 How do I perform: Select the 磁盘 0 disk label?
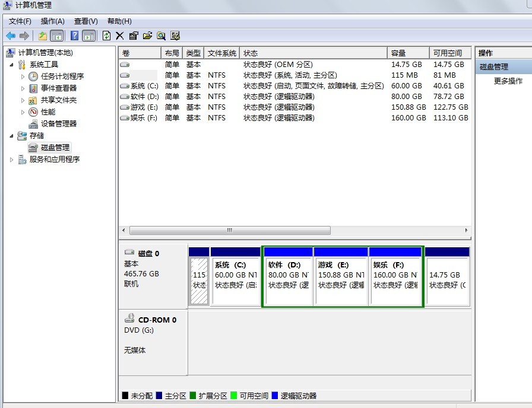coord(153,276)
